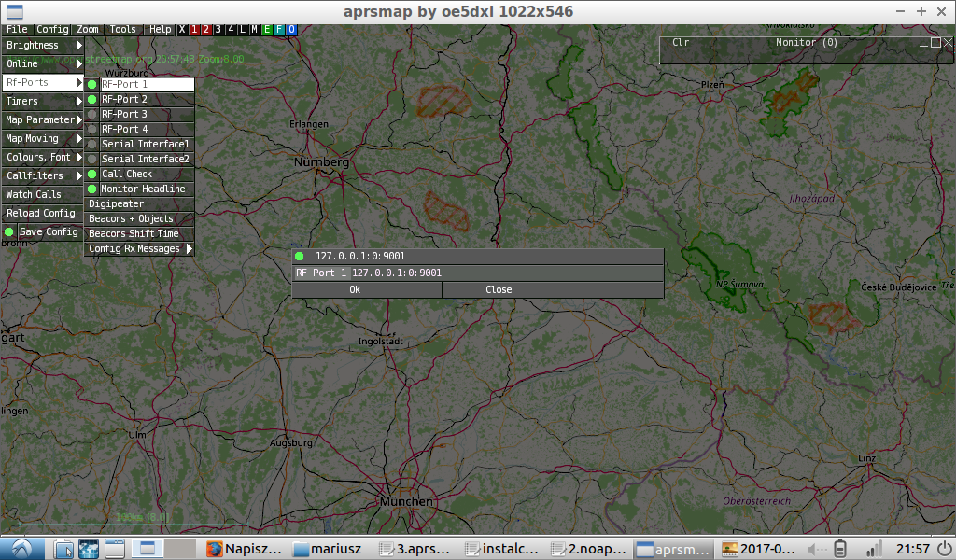The width and height of the screenshot is (956, 560).
Task: Open the Config menu
Action: [x=52, y=29]
